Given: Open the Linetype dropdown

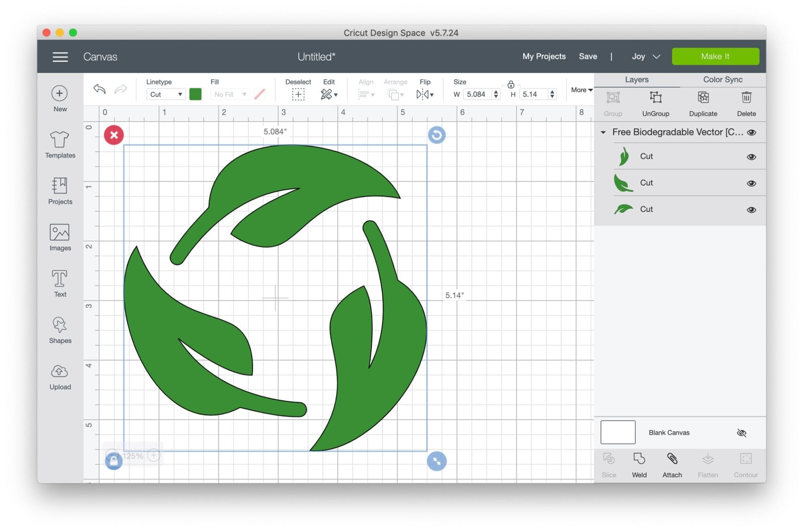Looking at the screenshot, I should (x=166, y=94).
